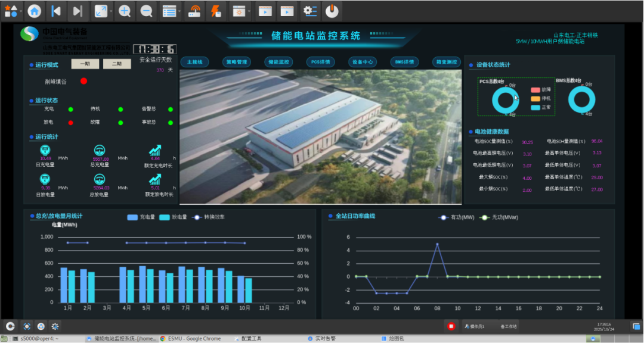
Task: Click the red stop icon in the bottom bar
Action: click(x=451, y=326)
